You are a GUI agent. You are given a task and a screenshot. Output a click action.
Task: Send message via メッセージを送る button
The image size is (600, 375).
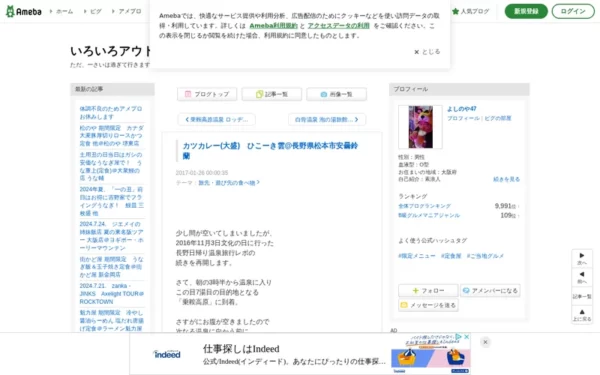(428, 305)
